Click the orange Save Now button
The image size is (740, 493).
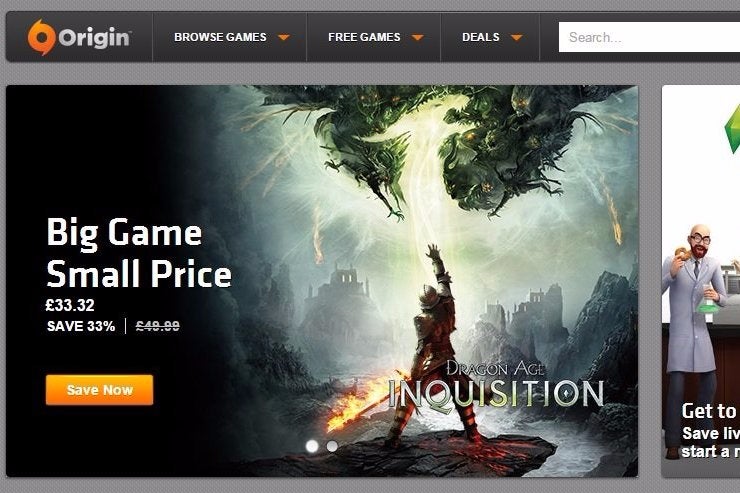tap(100, 390)
